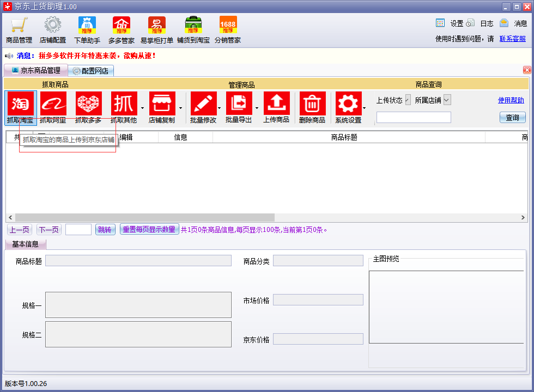Open 所属店铺 dropdown
534x392 pixels.
click(447, 100)
